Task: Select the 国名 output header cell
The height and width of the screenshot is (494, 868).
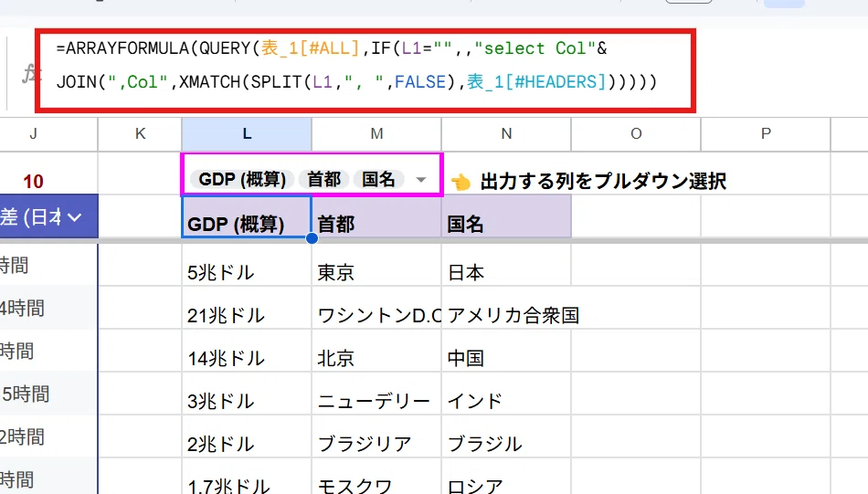Action: click(x=506, y=216)
